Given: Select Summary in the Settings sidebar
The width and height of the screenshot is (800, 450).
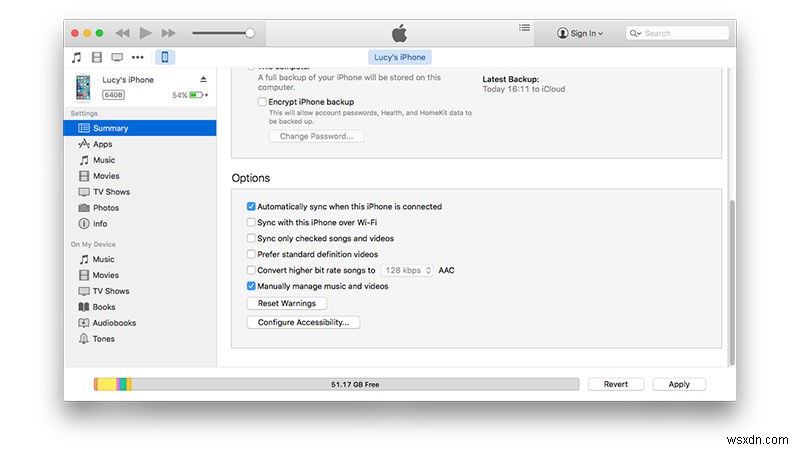Looking at the screenshot, I should 140,128.
